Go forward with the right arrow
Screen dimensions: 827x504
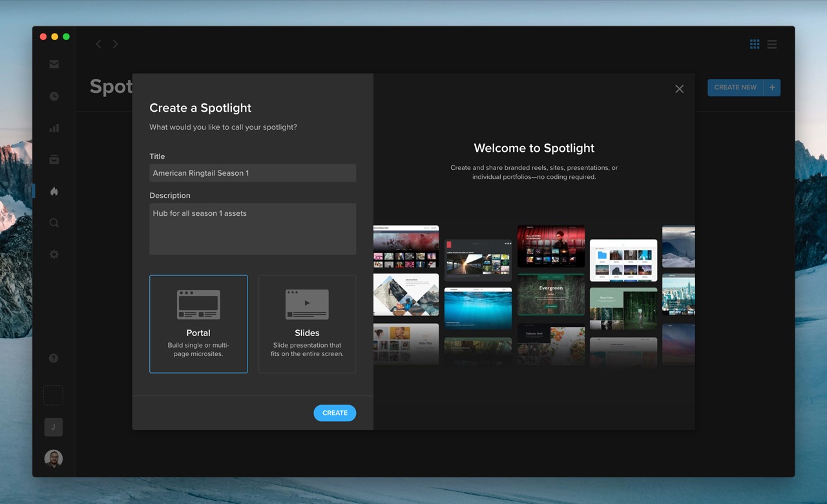coord(115,44)
